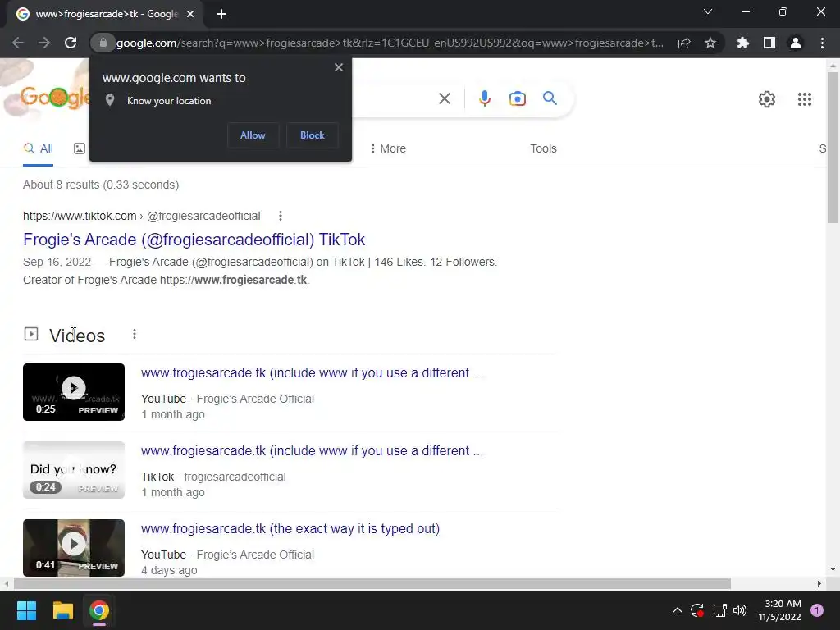Click the address bar URL
This screenshot has width=840, height=630.
390,43
